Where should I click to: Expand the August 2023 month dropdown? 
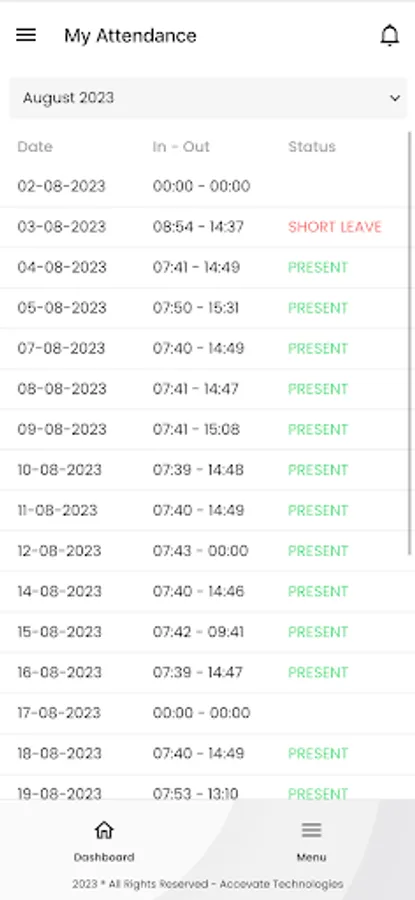point(208,98)
